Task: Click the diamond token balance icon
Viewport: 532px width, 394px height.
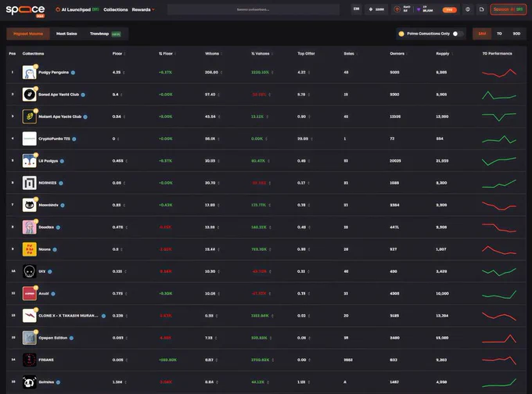Action: point(371,9)
